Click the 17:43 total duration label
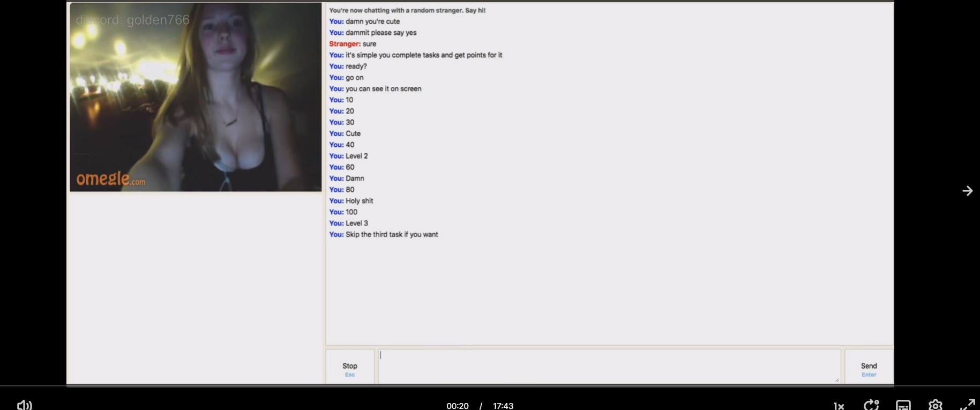Viewport: 980px width, 410px height. [503, 406]
